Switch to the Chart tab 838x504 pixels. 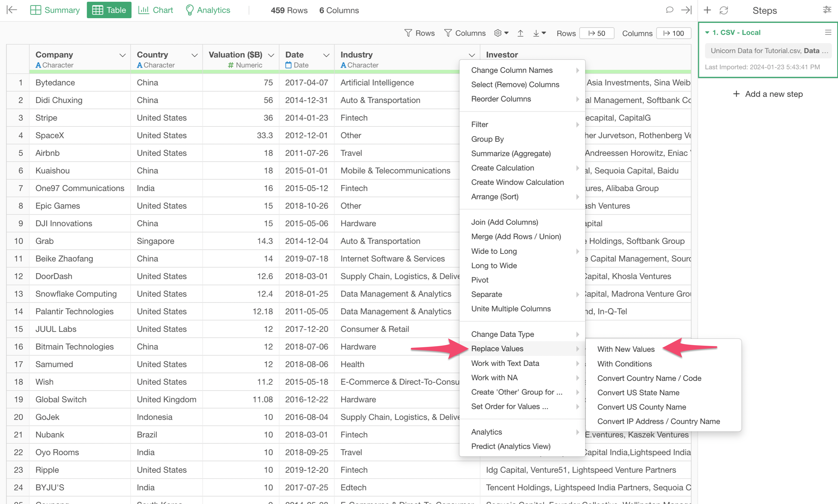155,10
